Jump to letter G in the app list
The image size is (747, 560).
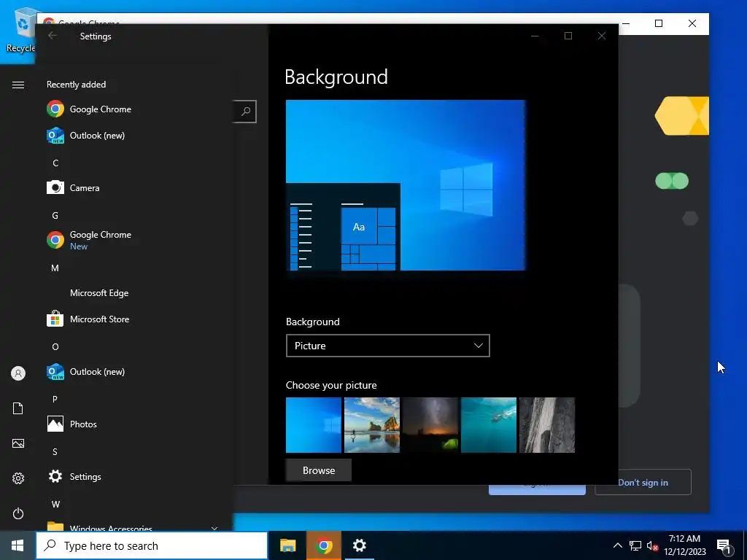[x=55, y=215]
